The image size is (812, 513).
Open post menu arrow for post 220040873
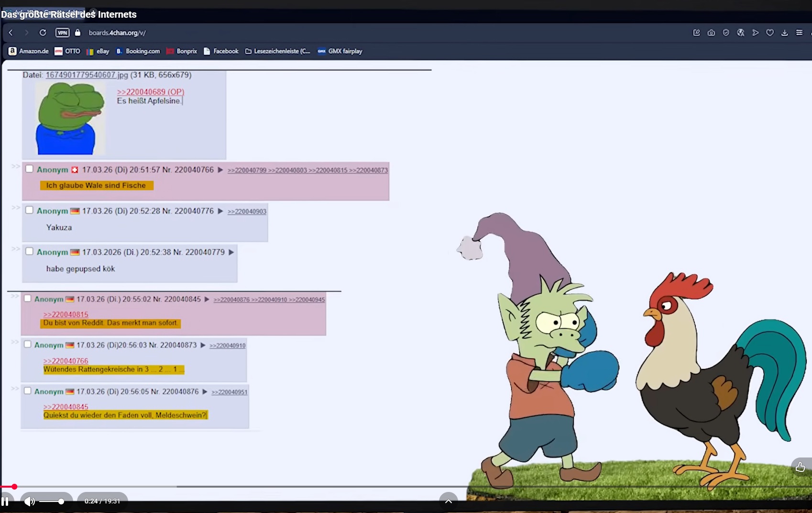[203, 345]
